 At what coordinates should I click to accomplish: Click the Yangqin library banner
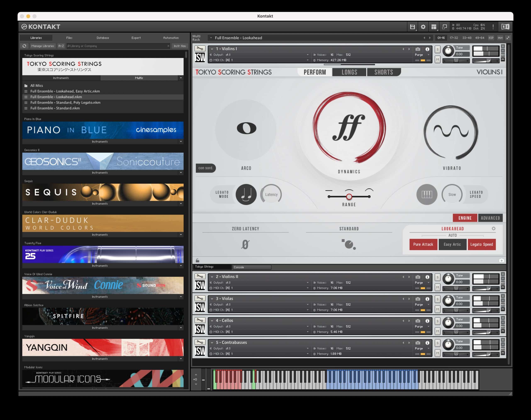pos(103,347)
